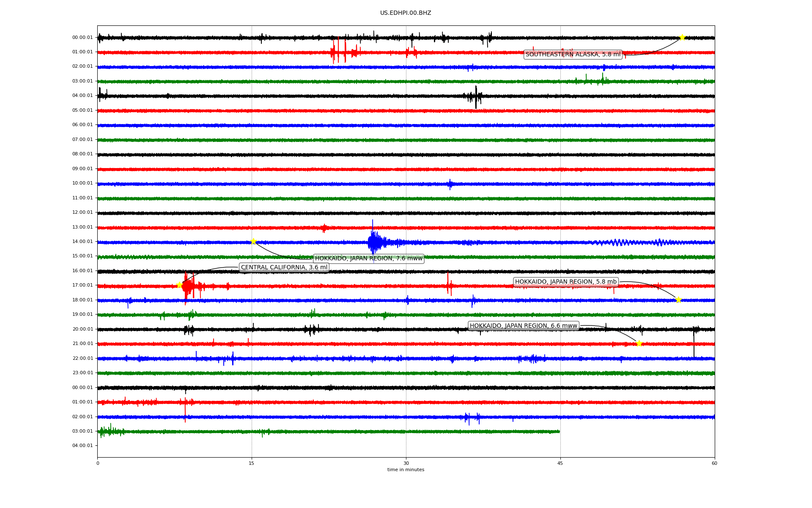Click the first 00:00:01 row label

pos(82,37)
